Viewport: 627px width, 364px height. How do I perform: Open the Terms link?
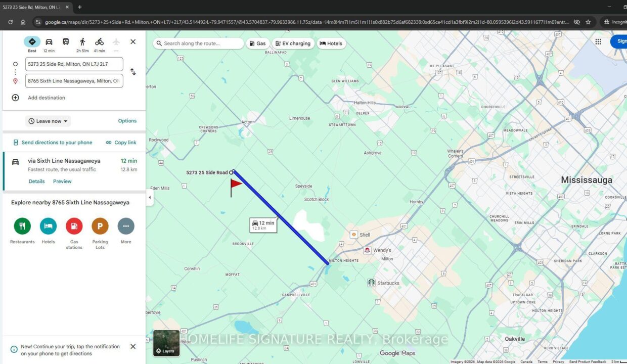tap(543, 362)
